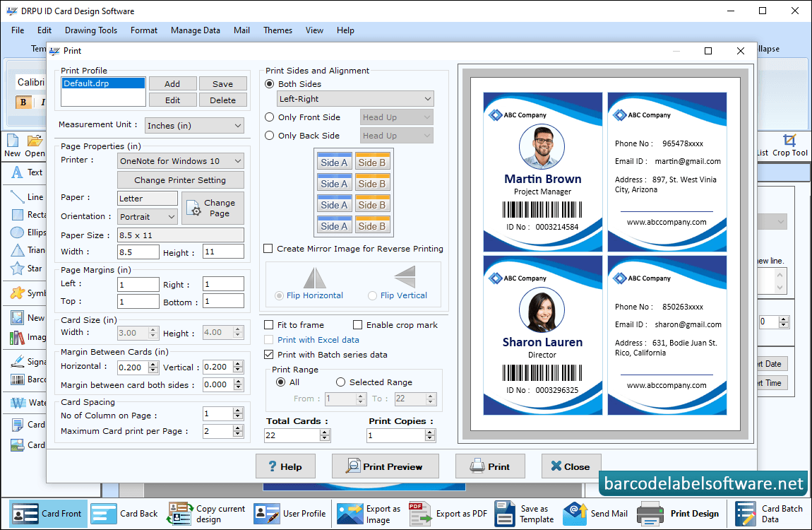Click the Card Front icon in bottom toolbar
812x530 pixels.
click(24, 514)
